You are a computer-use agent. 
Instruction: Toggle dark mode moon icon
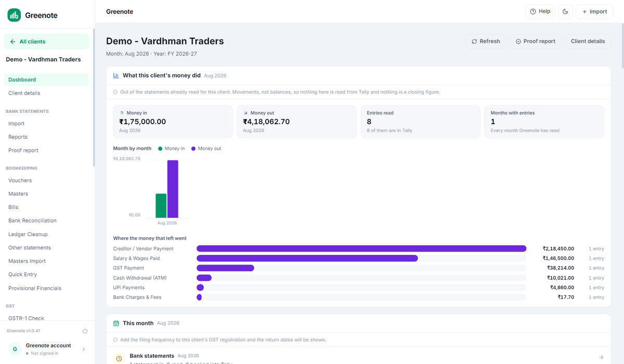[x=565, y=11]
